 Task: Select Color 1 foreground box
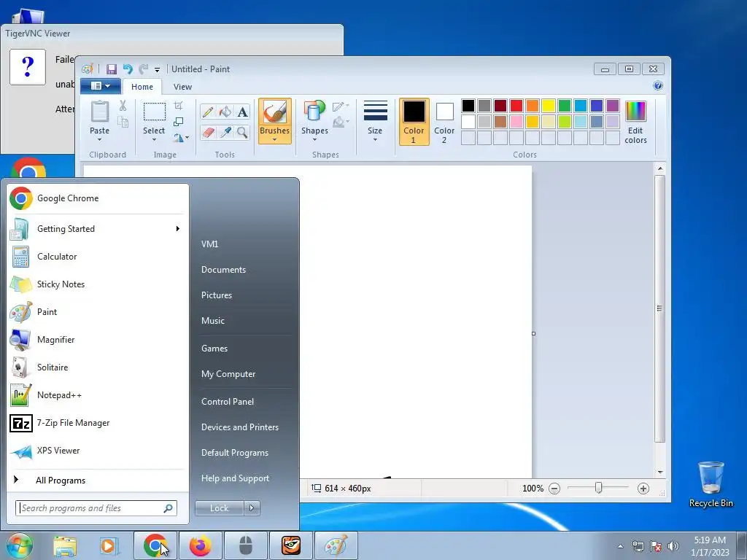(414, 122)
